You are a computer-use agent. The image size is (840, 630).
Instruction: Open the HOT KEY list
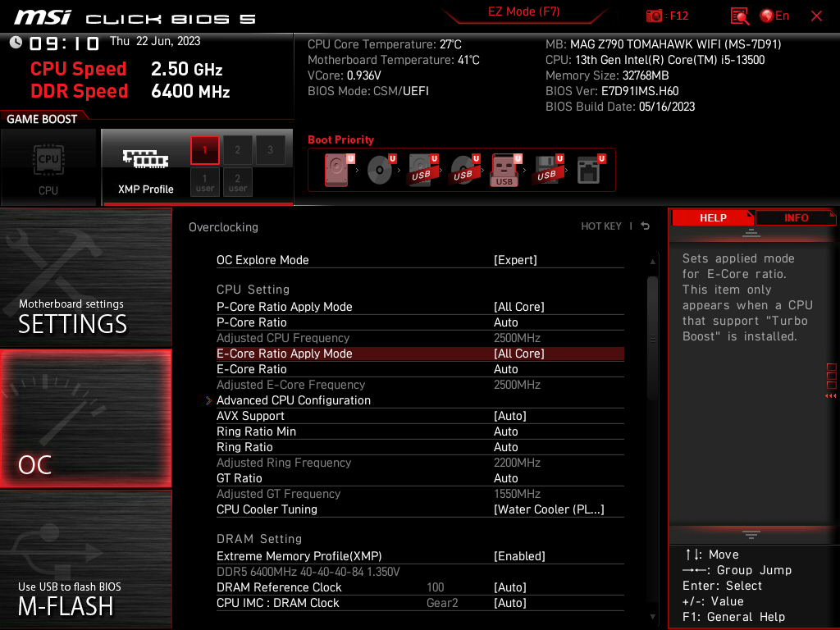pyautogui.click(x=601, y=226)
